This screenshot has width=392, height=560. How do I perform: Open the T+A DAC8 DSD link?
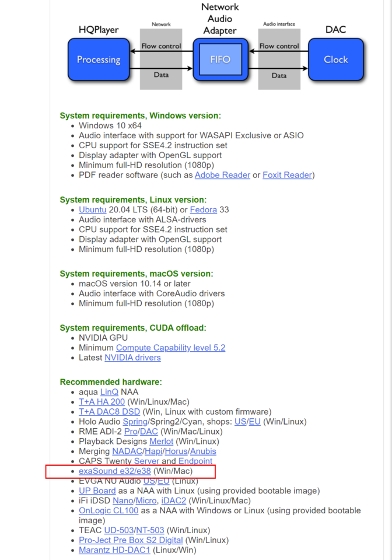[x=109, y=412]
